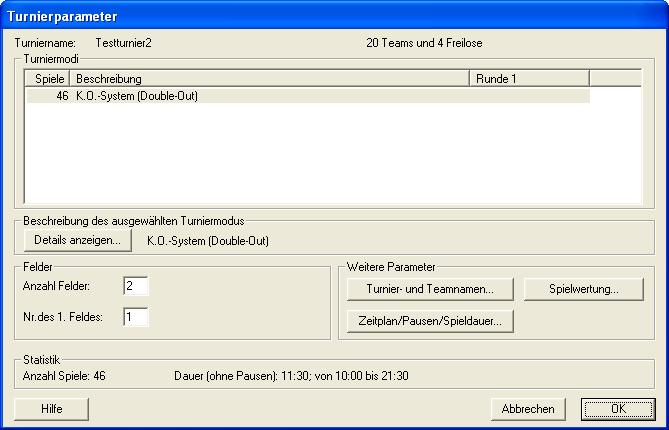Confirm the dialog with OK
Image resolution: width=669 pixels, height=430 pixels.
pos(618,409)
